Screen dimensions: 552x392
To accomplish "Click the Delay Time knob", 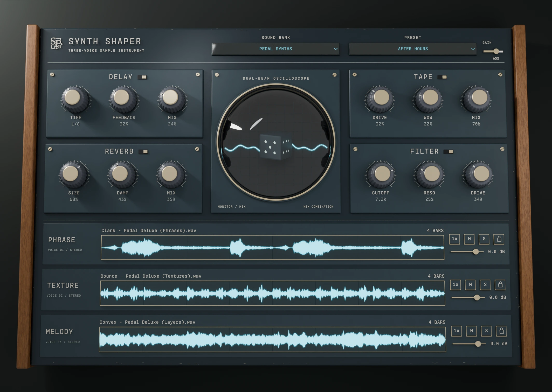I will 75,100.
